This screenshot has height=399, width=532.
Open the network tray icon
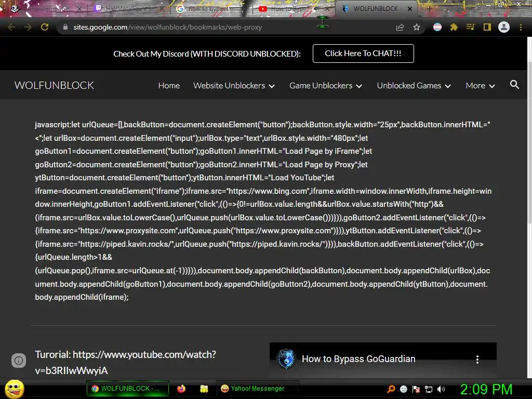pyautogui.click(x=429, y=389)
